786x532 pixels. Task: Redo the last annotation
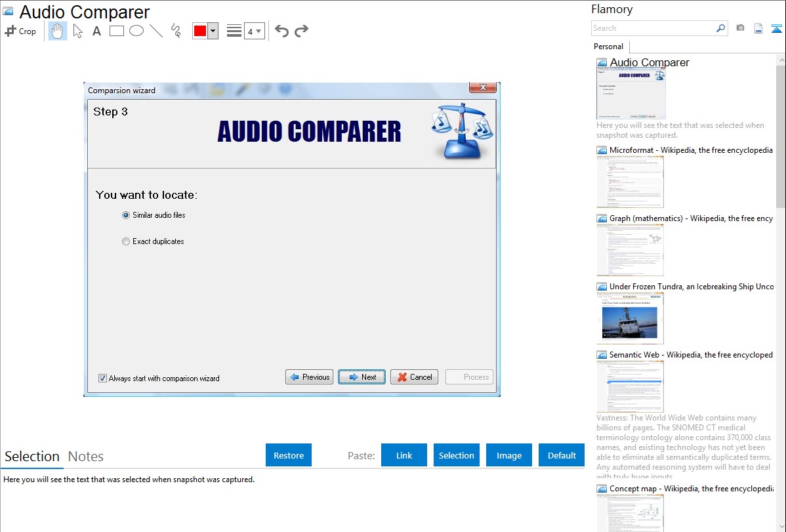tap(301, 31)
